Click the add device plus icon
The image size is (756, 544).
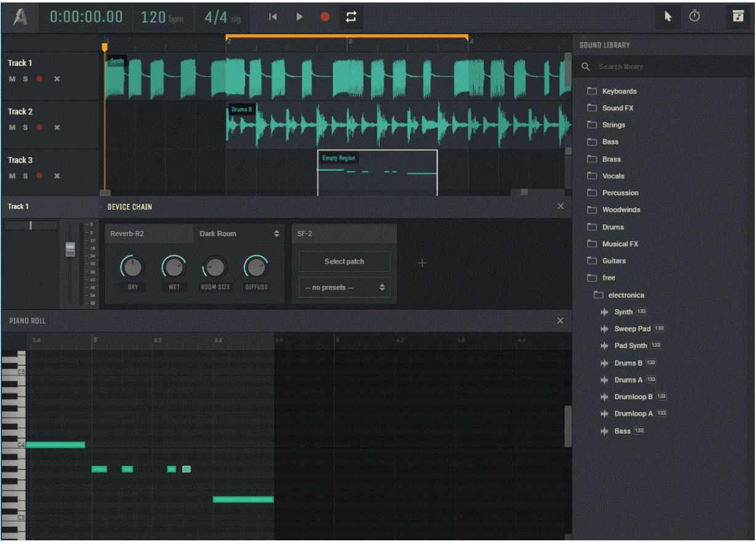422,264
